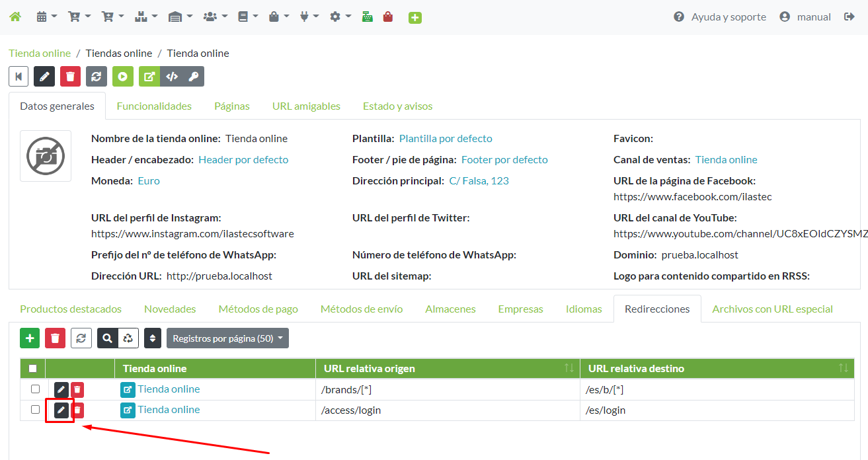Select the edit pencil icon in the toolbar
Screen dimensions: 868x460
tap(44, 76)
